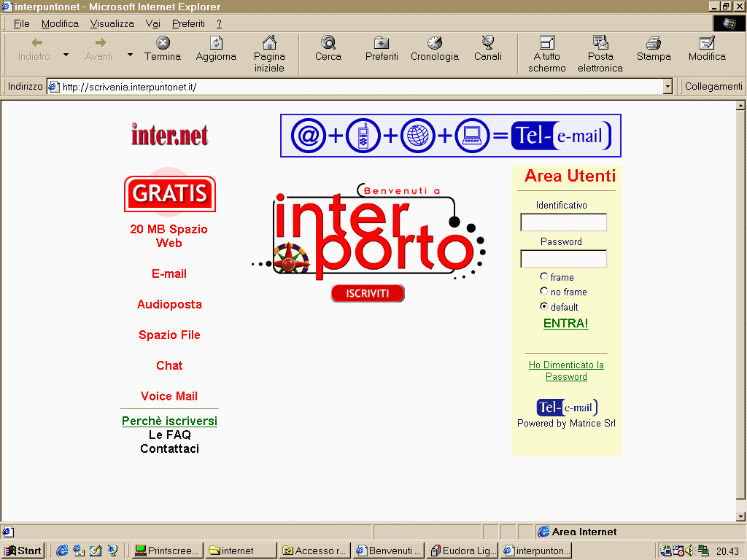This screenshot has height=560, width=747.
Task: Open Ho Dimenticato la Password link
Action: 566,370
